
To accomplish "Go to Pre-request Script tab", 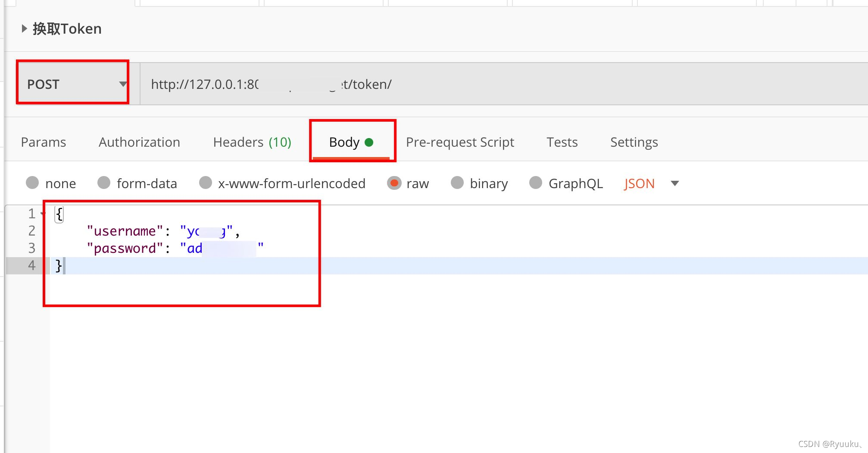I will 460,142.
